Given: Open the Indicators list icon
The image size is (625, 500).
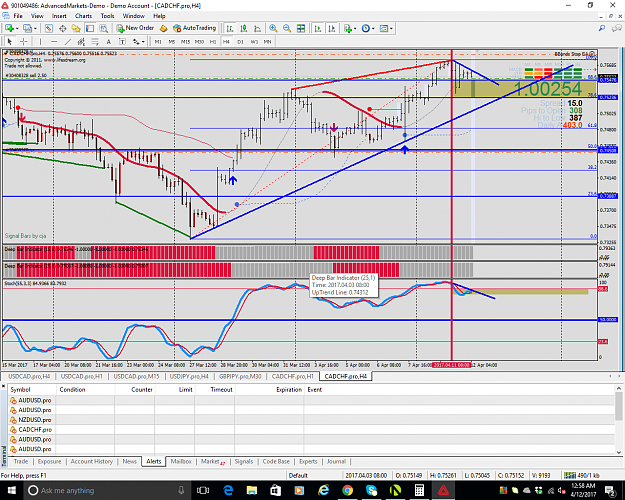Looking at the screenshot, I should (x=348, y=28).
